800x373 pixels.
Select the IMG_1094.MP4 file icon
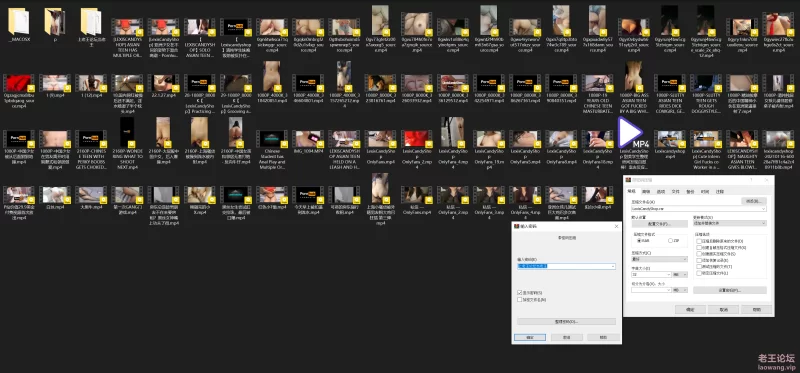click(310, 139)
